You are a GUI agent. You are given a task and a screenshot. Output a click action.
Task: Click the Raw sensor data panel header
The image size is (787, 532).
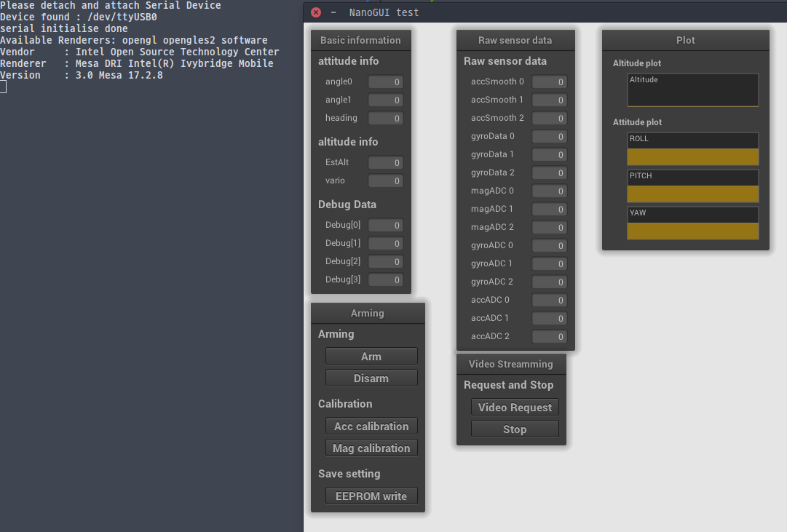(x=515, y=40)
